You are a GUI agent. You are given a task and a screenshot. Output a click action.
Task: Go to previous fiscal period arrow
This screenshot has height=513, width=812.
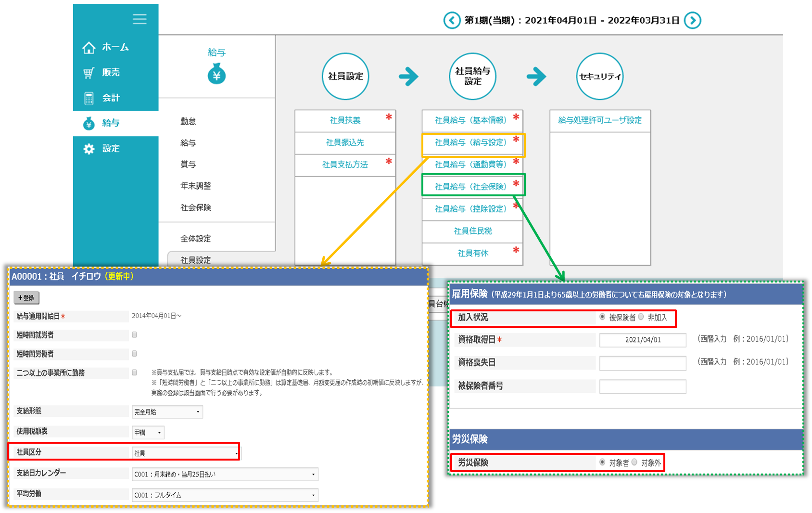tap(452, 20)
